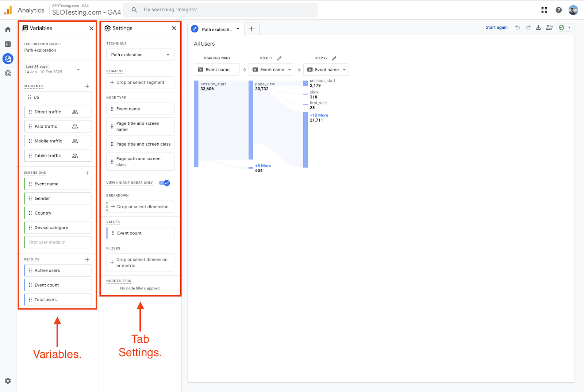Undo the last exploration change

tap(517, 27)
